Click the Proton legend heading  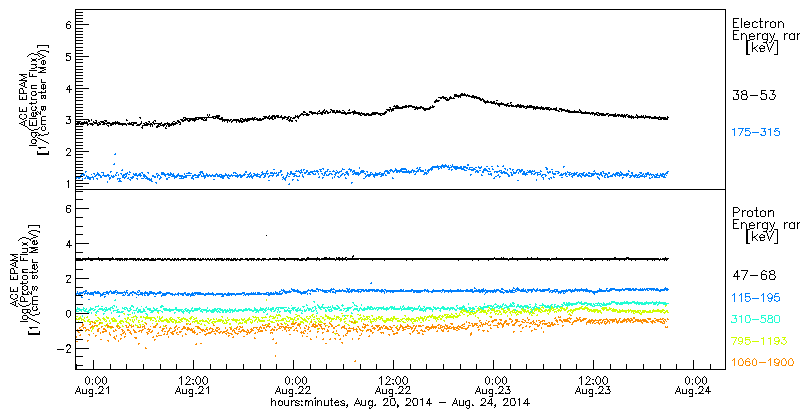pos(754,212)
